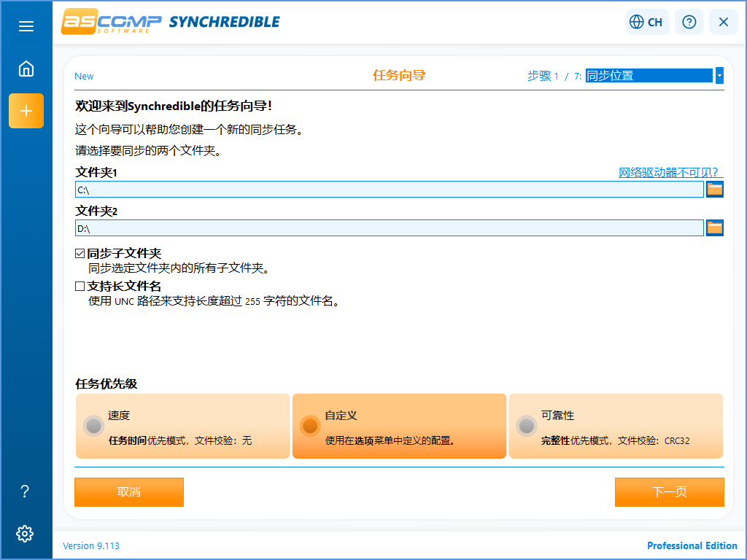Click the 取消 button
The height and width of the screenshot is (560, 747).
[128, 492]
